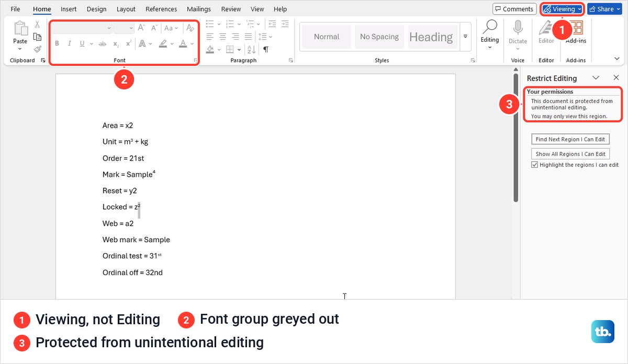Open the font size dropdown
The image size is (628, 364).
point(131,28)
